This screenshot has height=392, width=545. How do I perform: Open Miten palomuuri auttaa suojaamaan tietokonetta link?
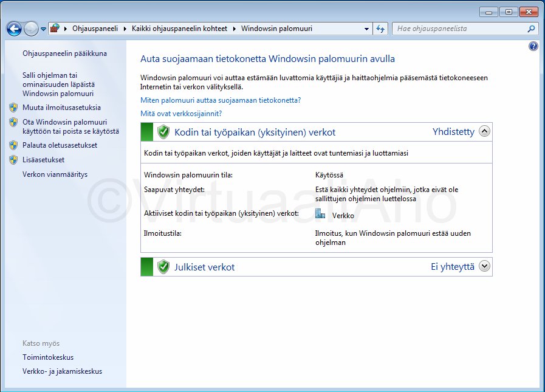coord(221,100)
